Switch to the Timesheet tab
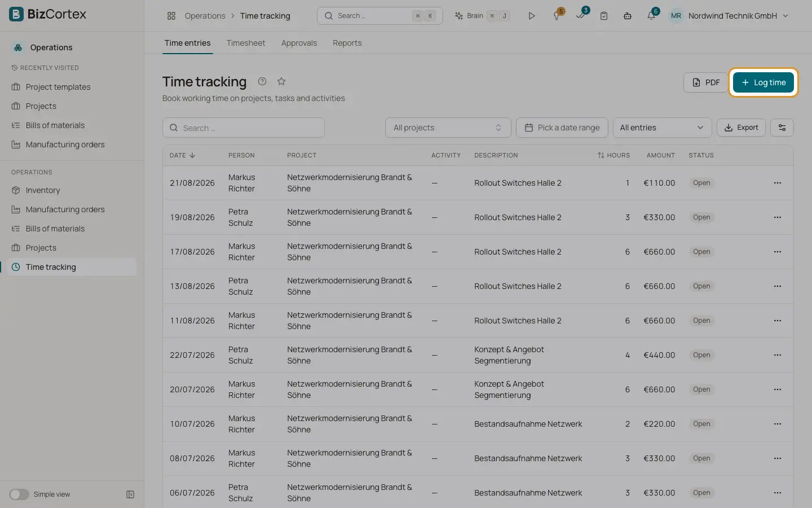Viewport: 812px width, 508px height. [246, 43]
